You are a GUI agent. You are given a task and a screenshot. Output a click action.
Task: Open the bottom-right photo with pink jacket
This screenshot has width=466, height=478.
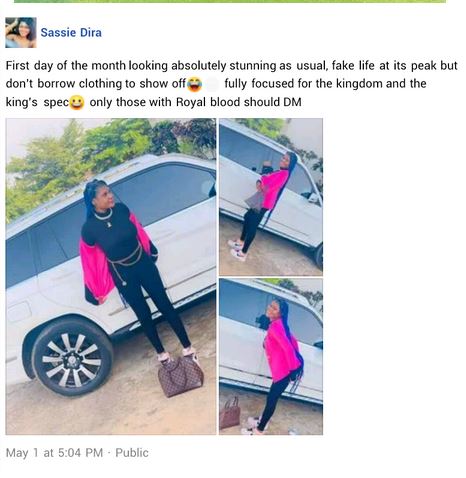pos(271,357)
